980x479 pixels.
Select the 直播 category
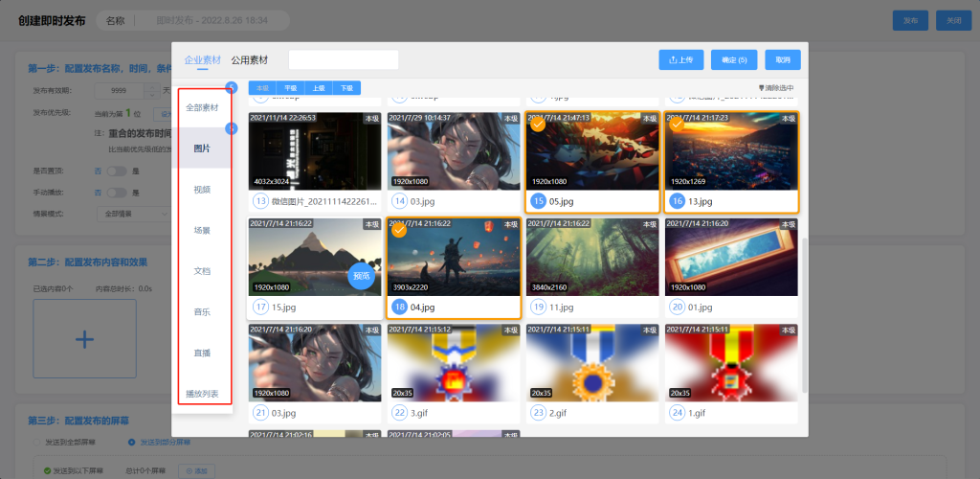click(202, 353)
